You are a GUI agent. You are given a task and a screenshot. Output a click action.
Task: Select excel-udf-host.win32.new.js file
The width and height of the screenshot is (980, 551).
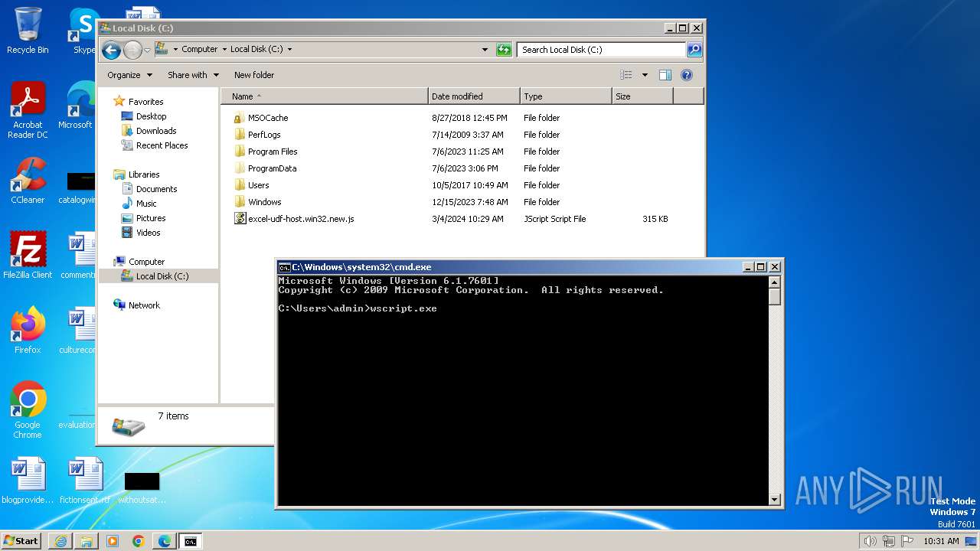click(301, 219)
